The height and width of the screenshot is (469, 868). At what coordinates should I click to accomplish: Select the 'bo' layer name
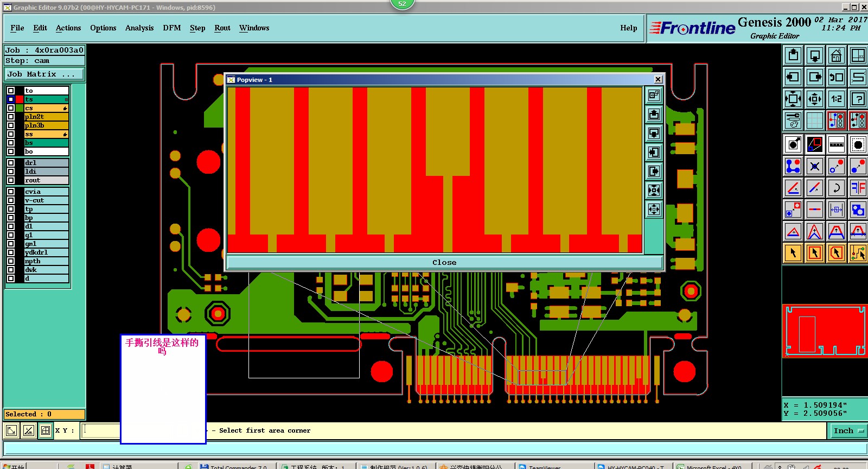point(46,151)
